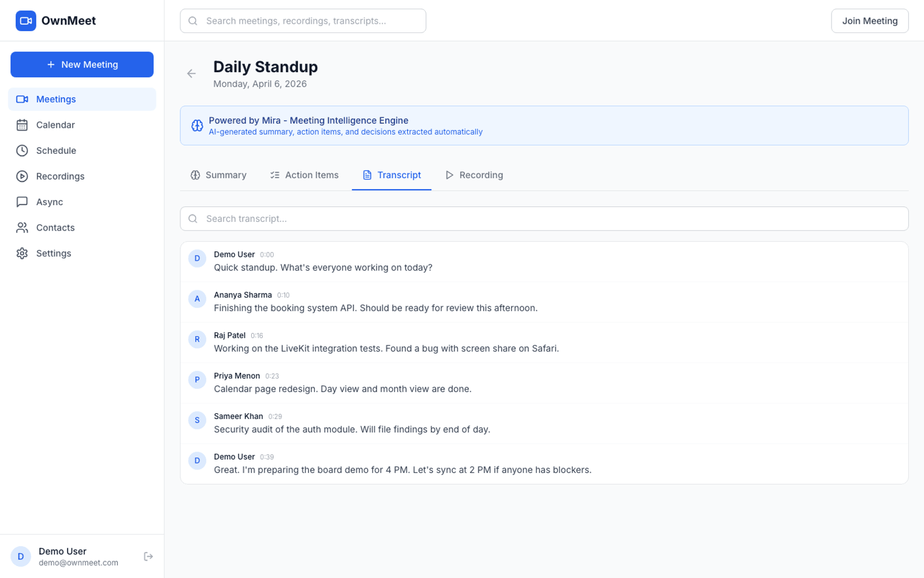Viewport: 924px width, 578px height.
Task: Click the Raj Patel speaker name
Action: pos(230,335)
